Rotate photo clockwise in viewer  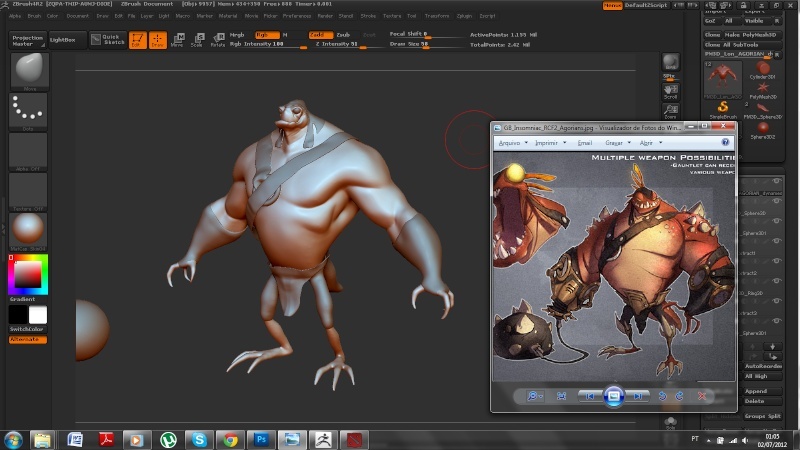click(x=680, y=396)
